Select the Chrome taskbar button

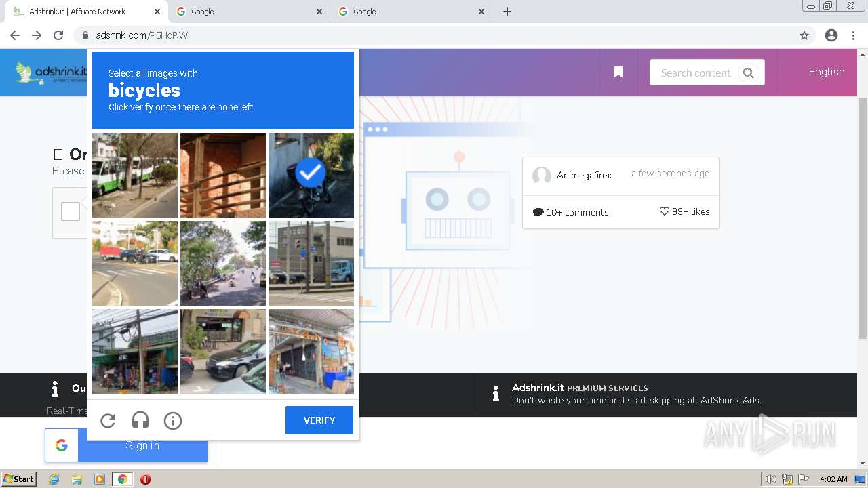tap(122, 479)
